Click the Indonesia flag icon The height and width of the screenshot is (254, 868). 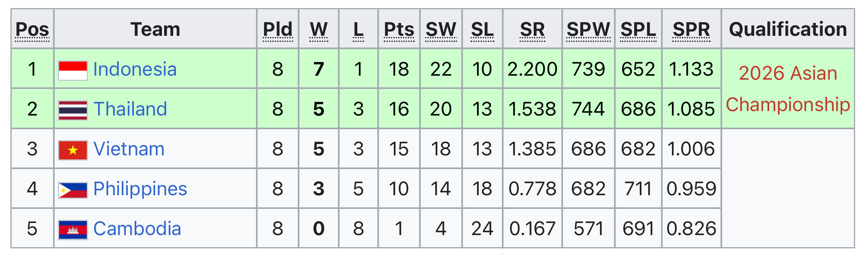pyautogui.click(x=73, y=70)
